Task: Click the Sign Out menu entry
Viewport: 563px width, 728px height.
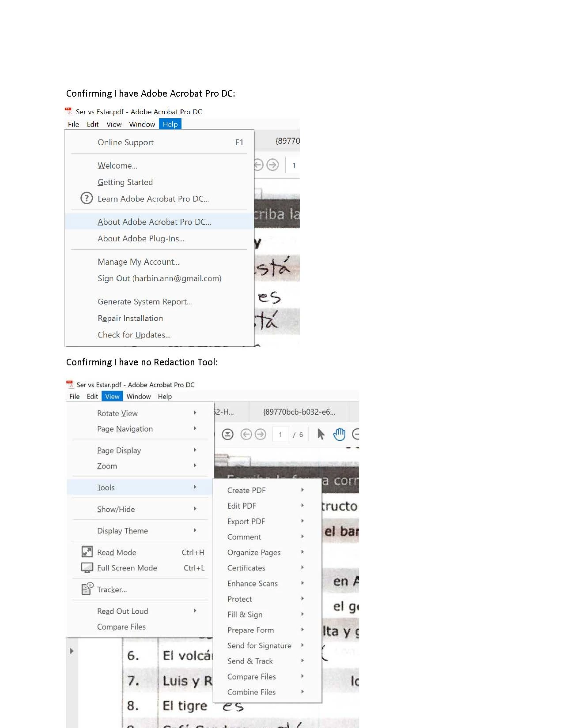Action: [159, 278]
